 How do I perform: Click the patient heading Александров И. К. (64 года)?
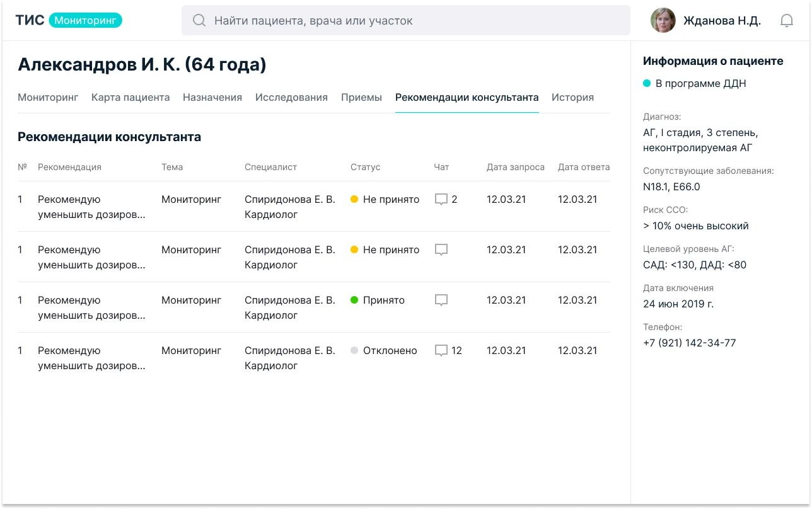point(142,64)
